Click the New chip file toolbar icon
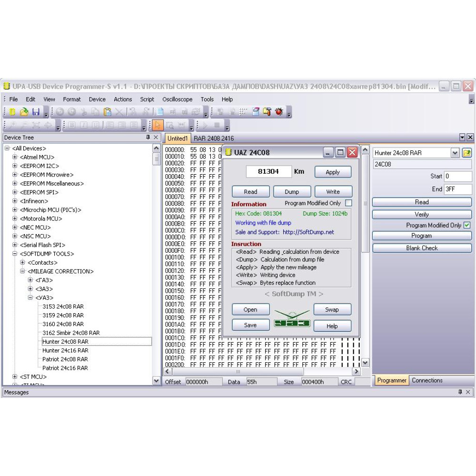The image size is (476, 476). point(12,112)
